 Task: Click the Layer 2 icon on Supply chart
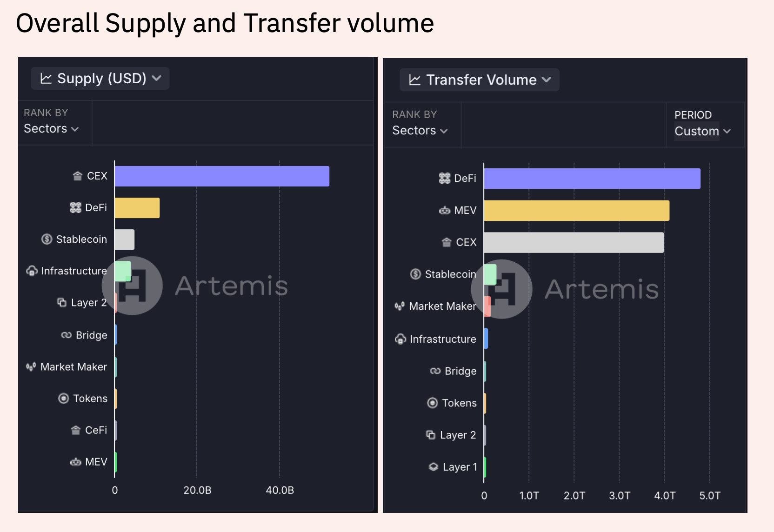pos(62,302)
